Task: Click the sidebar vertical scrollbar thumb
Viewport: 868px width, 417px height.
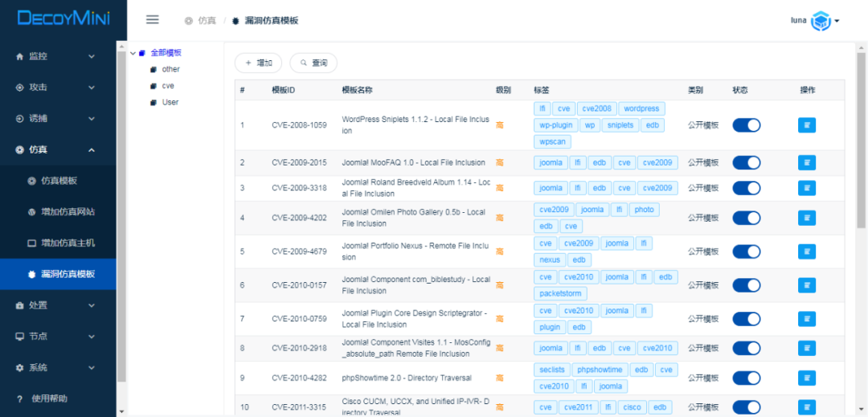Action: coord(122,215)
